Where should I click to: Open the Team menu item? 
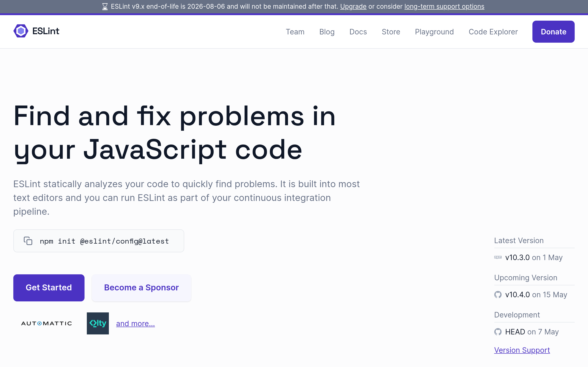click(295, 32)
